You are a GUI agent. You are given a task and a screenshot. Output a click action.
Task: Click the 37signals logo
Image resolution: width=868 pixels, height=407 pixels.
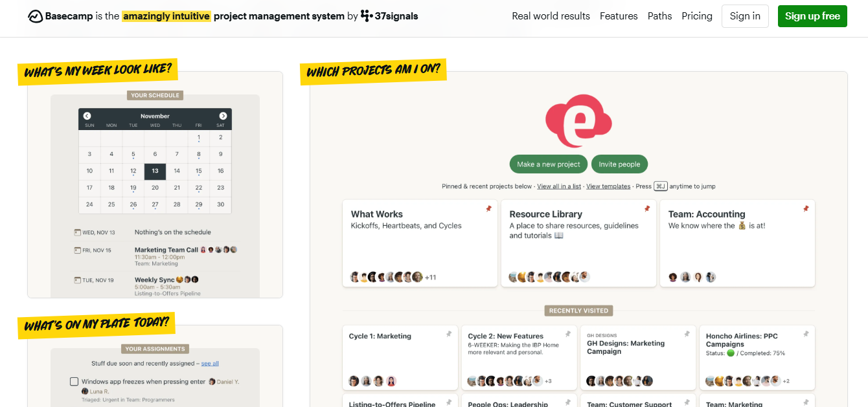pyautogui.click(x=389, y=16)
